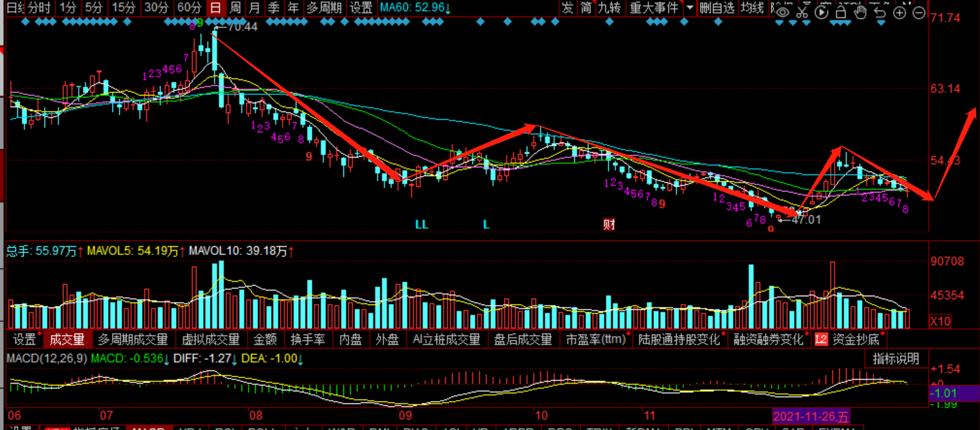Switch to the 季 quarterly period tab
Image resolution: width=980 pixels, height=430 pixels.
(274, 8)
